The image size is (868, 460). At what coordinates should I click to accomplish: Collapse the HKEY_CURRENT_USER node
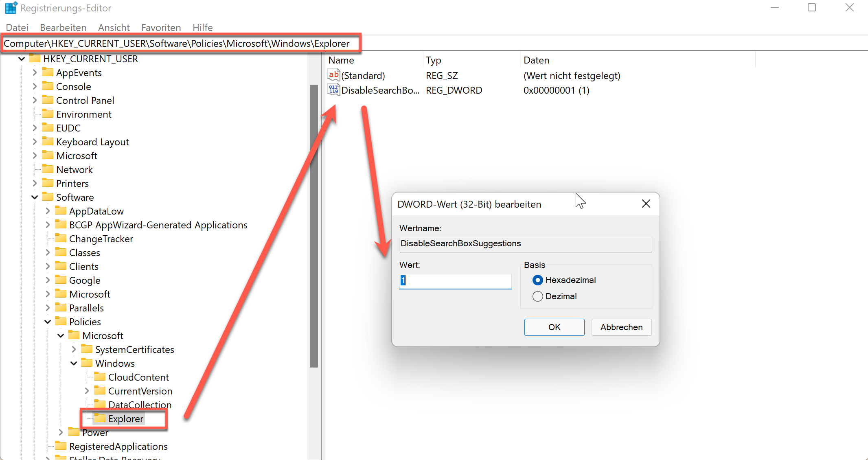coord(22,59)
